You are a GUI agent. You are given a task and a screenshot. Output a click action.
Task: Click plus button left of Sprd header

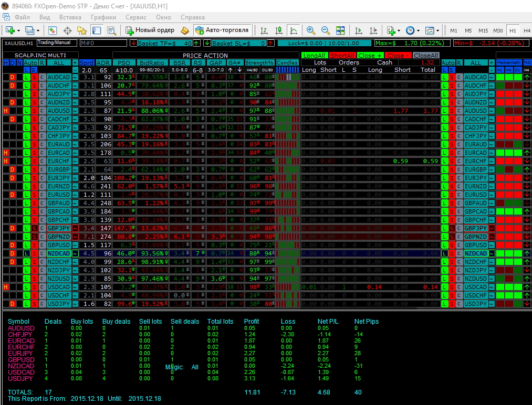pyautogui.click(x=75, y=63)
